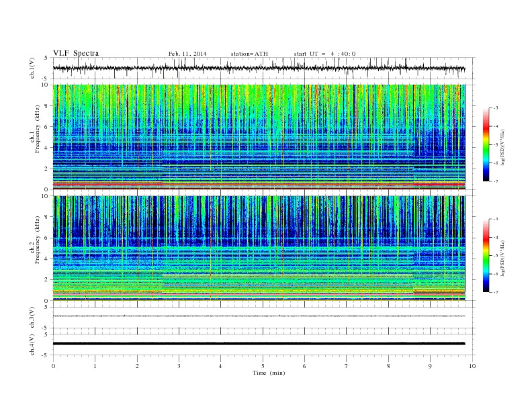Click time axis tick label "1"
The width and height of the screenshot is (532, 411).
(x=95, y=366)
